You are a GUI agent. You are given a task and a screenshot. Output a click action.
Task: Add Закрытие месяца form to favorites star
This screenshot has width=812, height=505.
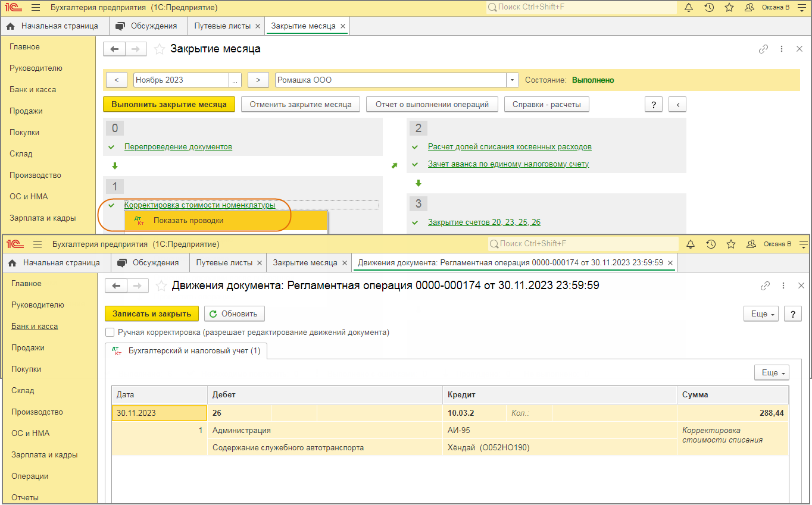tap(160, 49)
